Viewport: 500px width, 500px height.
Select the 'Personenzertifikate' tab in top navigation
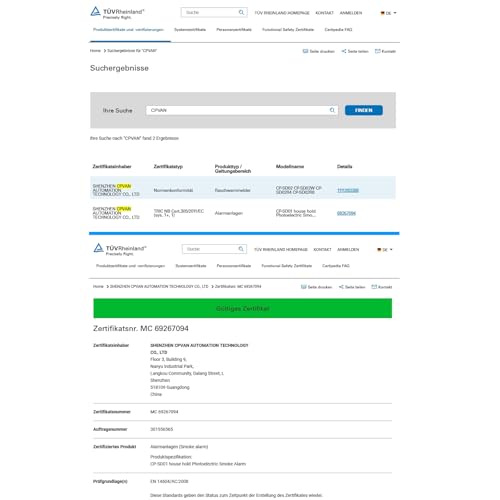click(x=234, y=30)
